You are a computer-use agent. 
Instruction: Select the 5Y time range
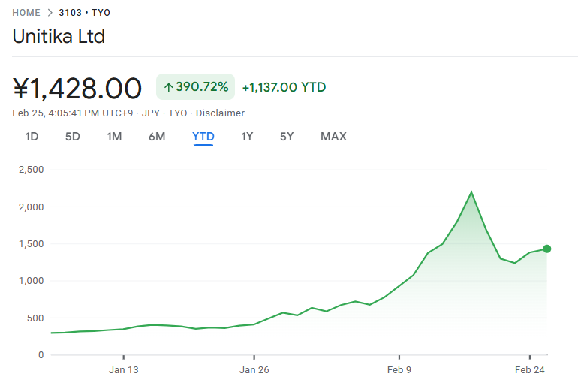coord(287,137)
